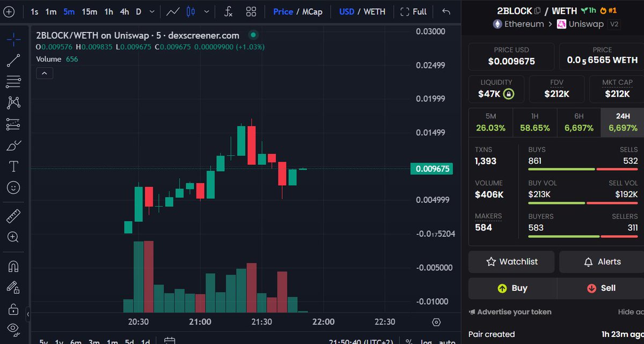Switch chart to Price mode
The image size is (644, 344).
click(283, 11)
